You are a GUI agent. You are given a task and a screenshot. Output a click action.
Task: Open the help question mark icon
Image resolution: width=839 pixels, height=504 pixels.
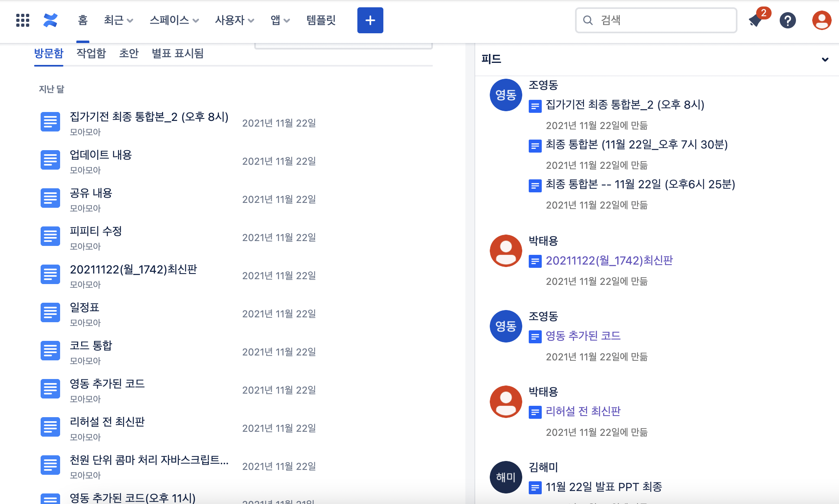787,20
